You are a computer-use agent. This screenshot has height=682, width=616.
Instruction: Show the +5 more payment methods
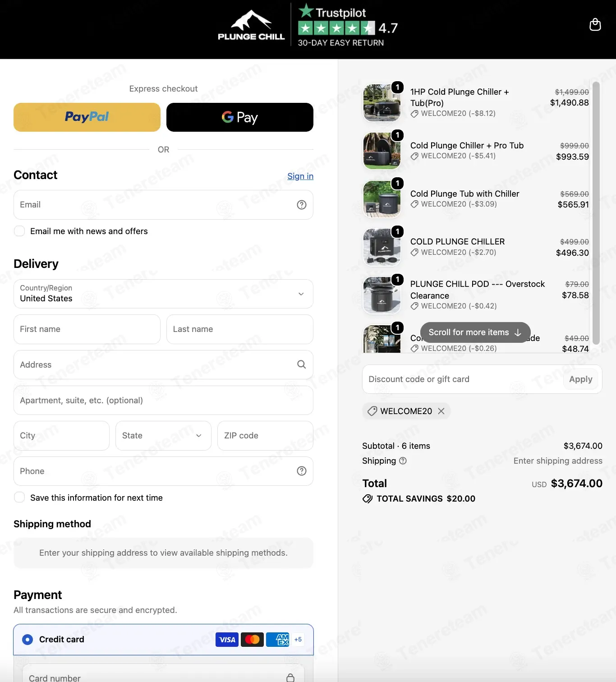click(x=298, y=640)
